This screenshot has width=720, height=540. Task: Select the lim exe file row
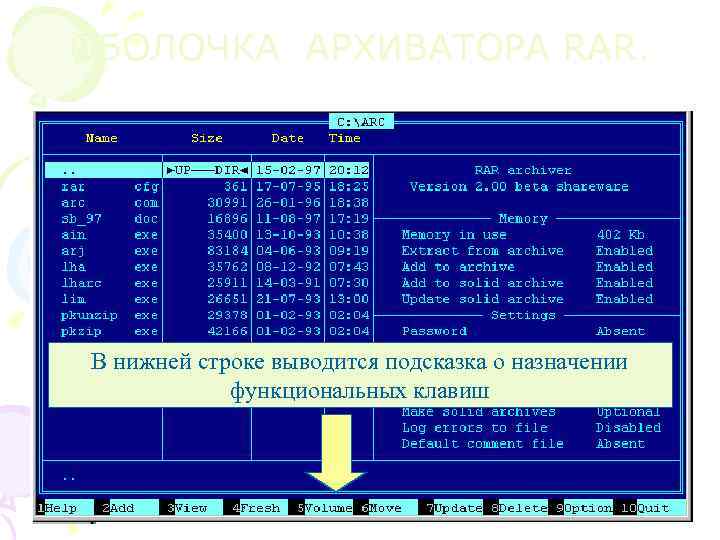coord(207,299)
